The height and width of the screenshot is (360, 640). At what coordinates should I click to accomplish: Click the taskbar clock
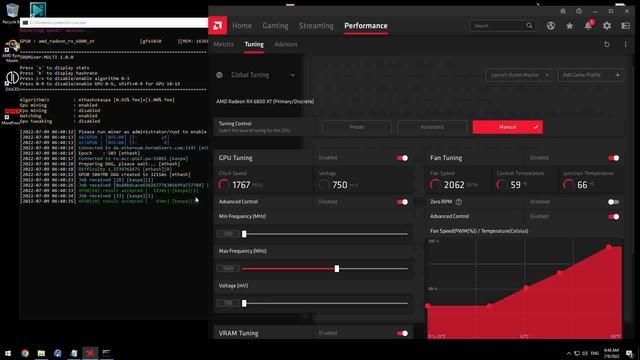click(x=611, y=353)
